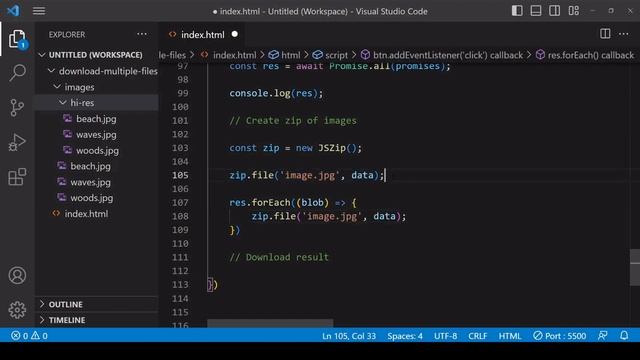Click the VS Code logo icon
The height and width of the screenshot is (360, 640).
tap(13, 11)
